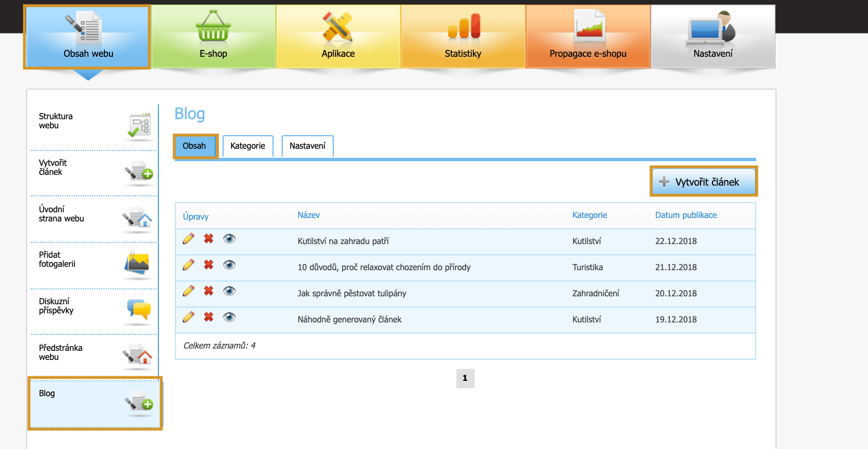
Task: Toggle visibility of tulipány article
Action: (x=229, y=291)
